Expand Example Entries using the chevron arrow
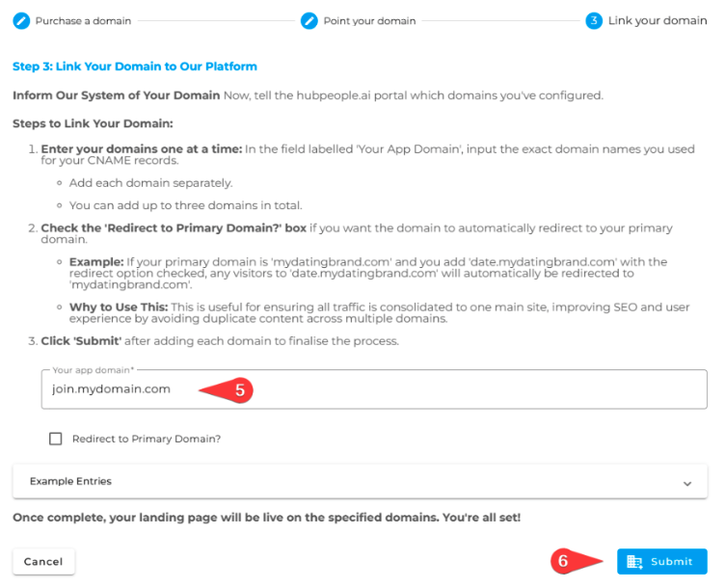Viewport: 725px width, 588px height. coord(687,482)
